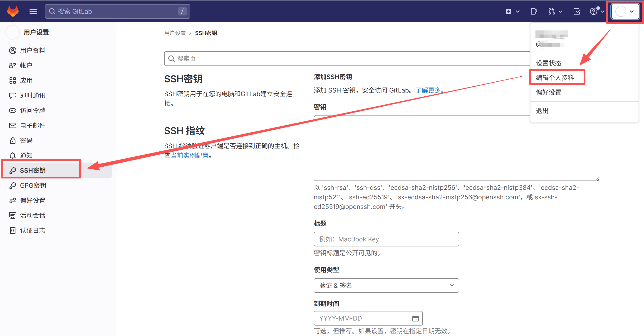Focus the 到期时间 date field
The width and height of the screenshot is (644, 336).
coord(368,318)
